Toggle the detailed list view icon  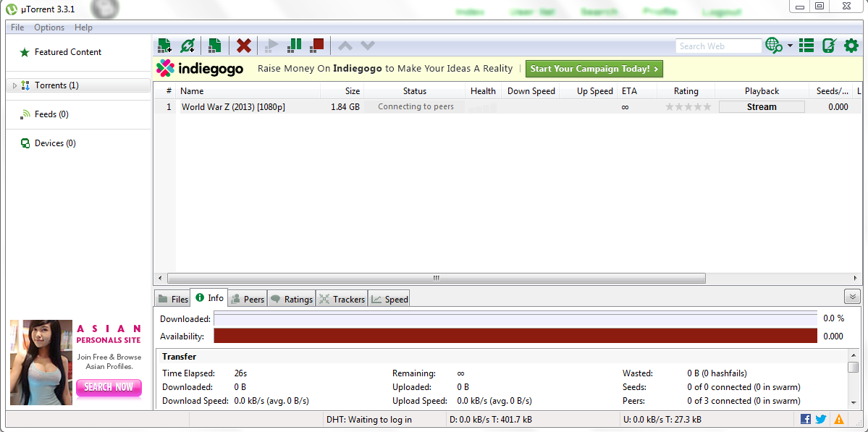click(806, 46)
